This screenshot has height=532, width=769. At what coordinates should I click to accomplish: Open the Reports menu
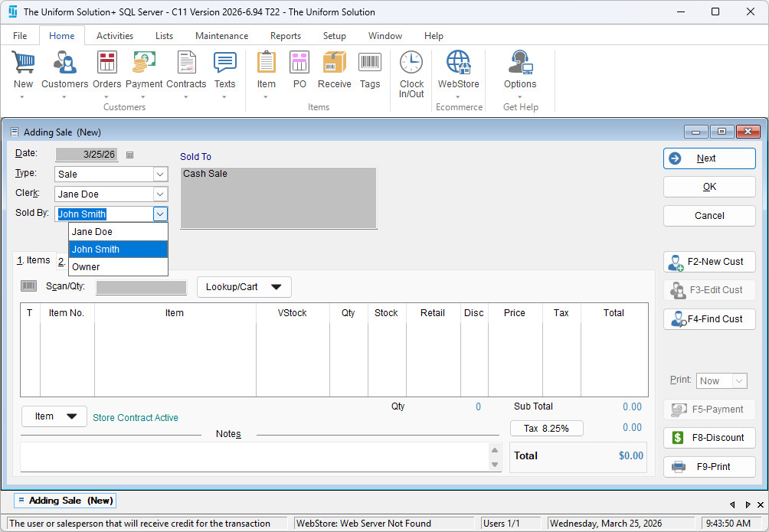point(285,36)
